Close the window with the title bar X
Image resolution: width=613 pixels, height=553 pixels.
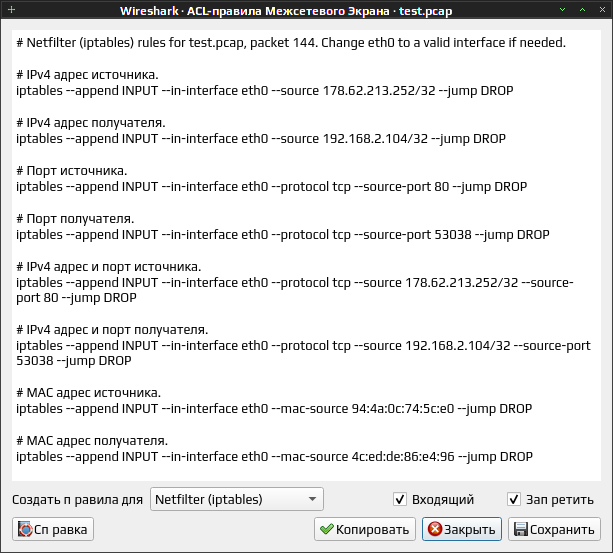coord(602,10)
